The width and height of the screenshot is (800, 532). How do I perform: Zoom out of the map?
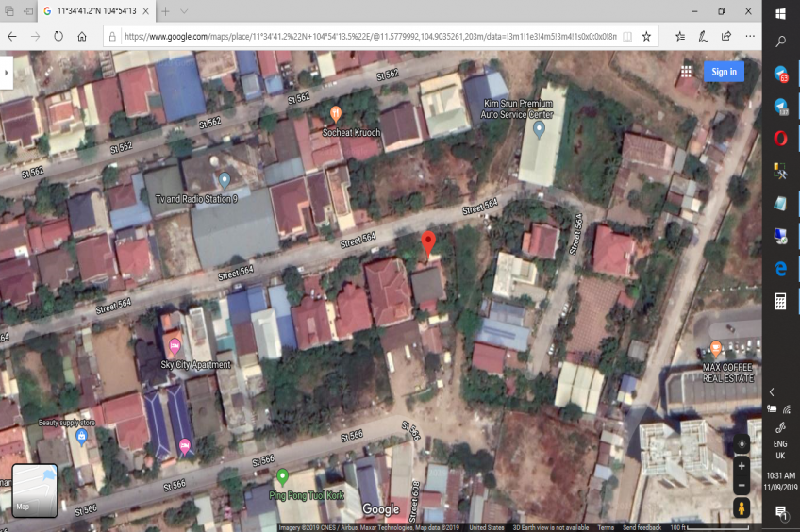pos(742,485)
